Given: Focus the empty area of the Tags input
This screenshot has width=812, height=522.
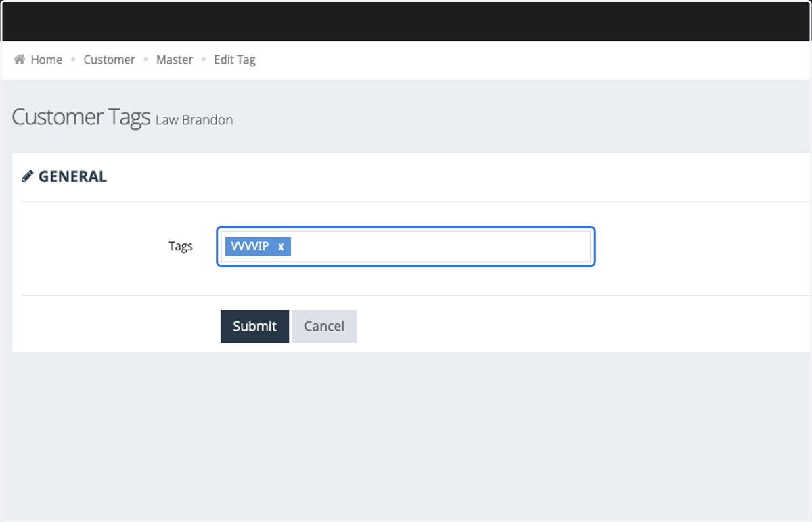Looking at the screenshot, I should pos(440,247).
